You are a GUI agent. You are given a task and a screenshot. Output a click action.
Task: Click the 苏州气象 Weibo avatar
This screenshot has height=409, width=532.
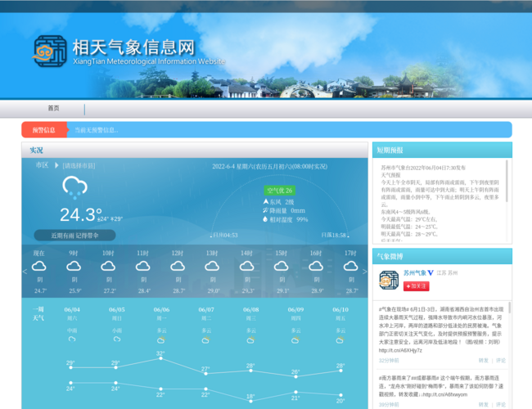pos(389,280)
